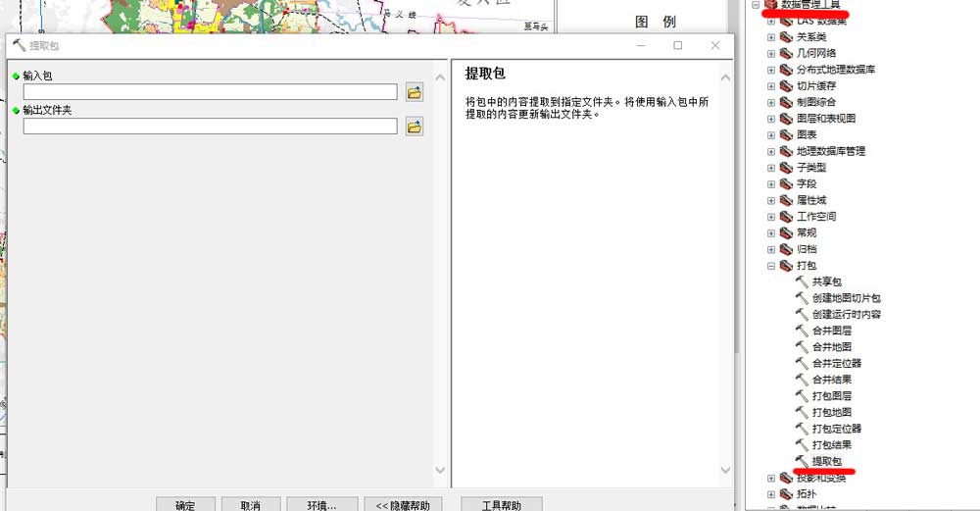The image size is (980, 511).
Task: Expand the 切片缓存 toolset
Action: (771, 86)
